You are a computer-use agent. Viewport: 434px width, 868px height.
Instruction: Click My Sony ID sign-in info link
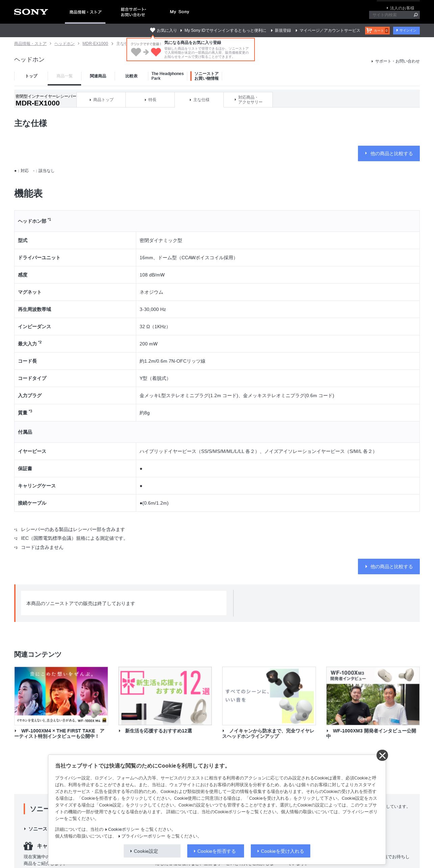pyautogui.click(x=223, y=30)
